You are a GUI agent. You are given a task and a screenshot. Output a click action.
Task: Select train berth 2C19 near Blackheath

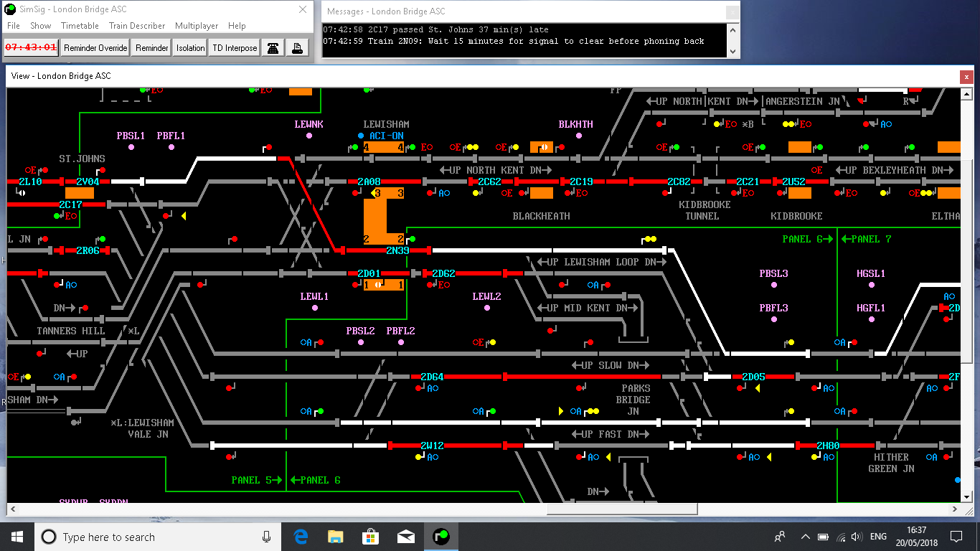click(582, 182)
